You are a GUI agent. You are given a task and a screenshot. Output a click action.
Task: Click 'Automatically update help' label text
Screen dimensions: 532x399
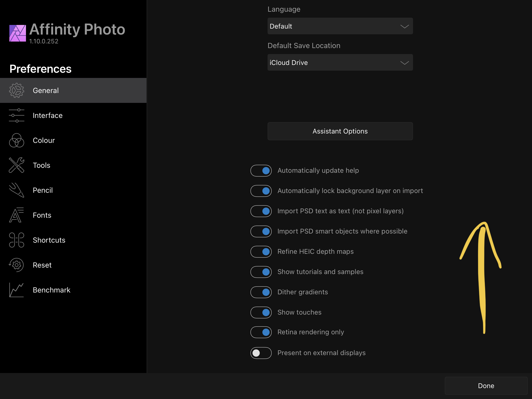(x=318, y=170)
